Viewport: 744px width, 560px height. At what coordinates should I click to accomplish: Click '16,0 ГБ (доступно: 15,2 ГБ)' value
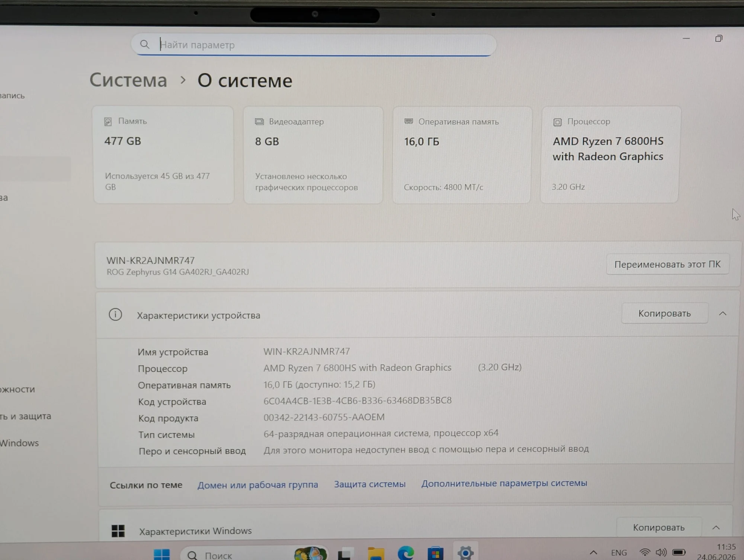tap(319, 384)
